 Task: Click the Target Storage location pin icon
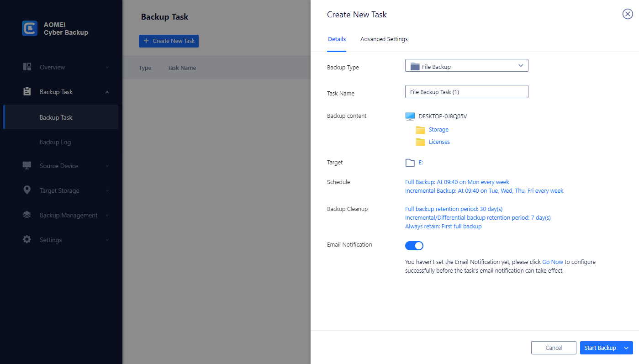(27, 190)
